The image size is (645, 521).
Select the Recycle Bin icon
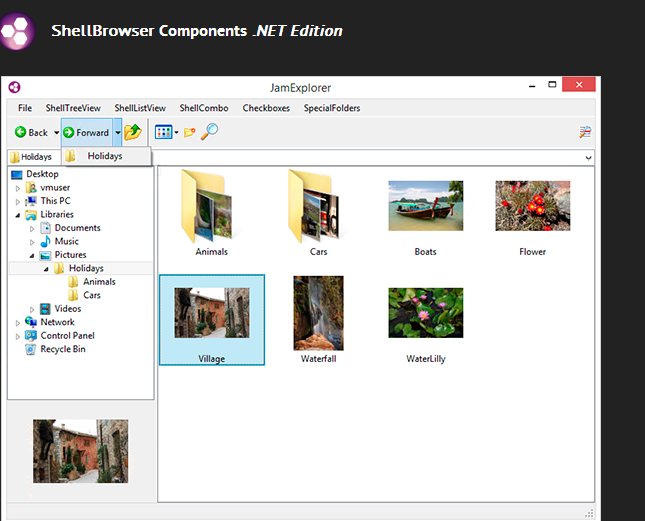coord(30,349)
